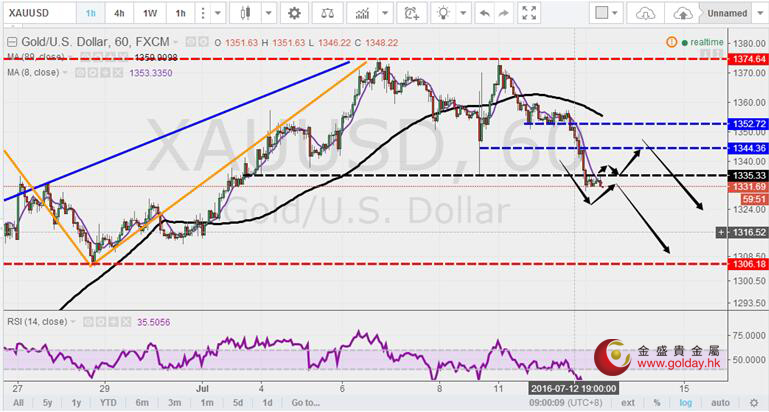
Task: Set date range to 1d
Action: coord(267,403)
